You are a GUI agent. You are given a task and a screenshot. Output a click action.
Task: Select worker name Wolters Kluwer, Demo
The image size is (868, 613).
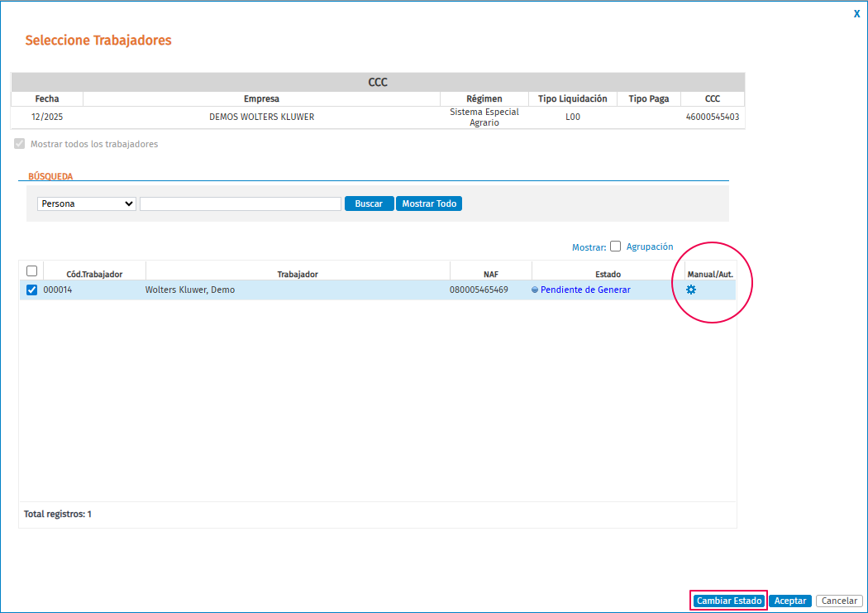coord(190,290)
